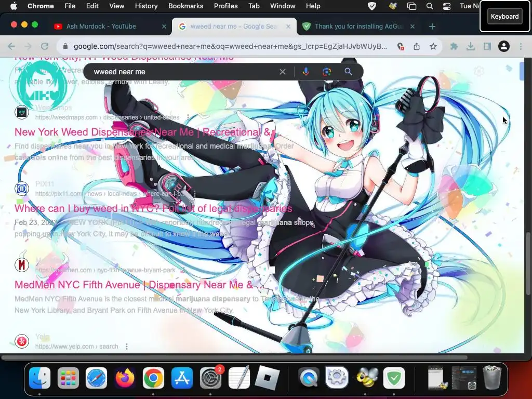This screenshot has height=399, width=532.
Task: Open a new tab with plus button
Action: [432, 26]
